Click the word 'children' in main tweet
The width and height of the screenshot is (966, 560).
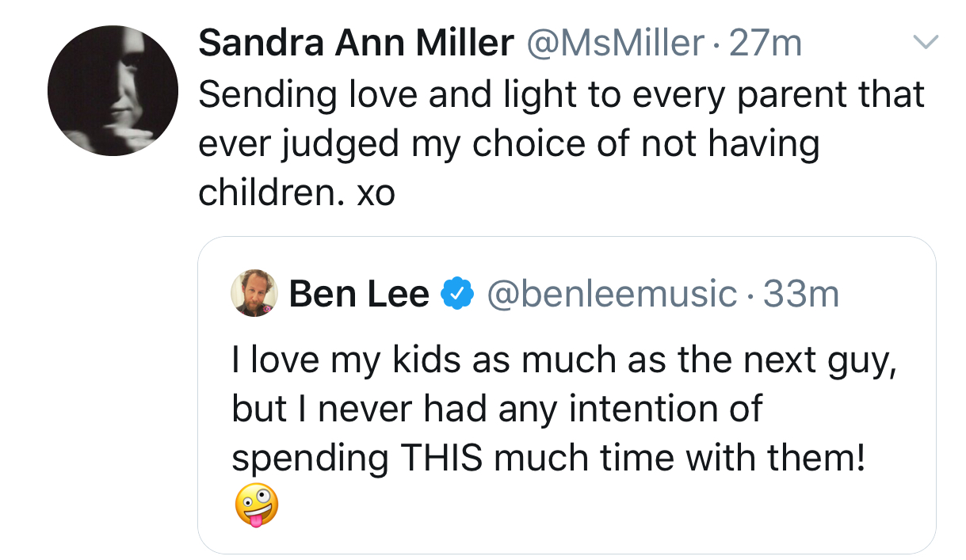tap(268, 193)
